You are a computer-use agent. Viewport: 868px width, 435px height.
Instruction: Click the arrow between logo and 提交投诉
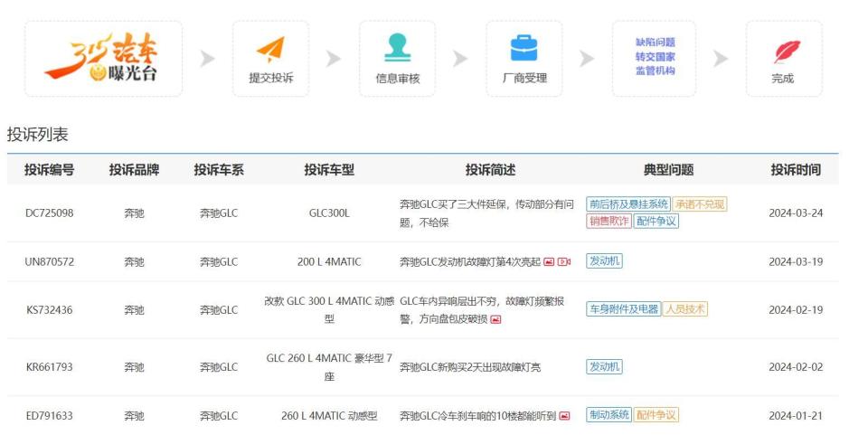coord(207,58)
